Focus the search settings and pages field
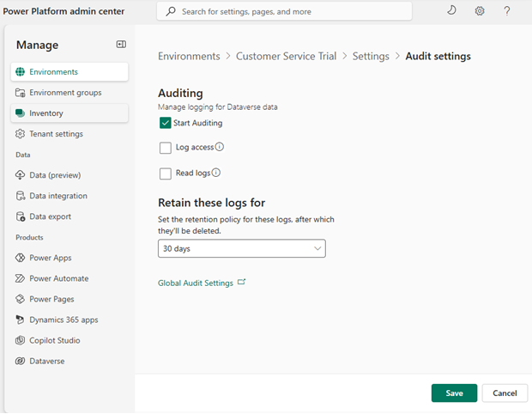The width and height of the screenshot is (532, 414). click(x=284, y=11)
